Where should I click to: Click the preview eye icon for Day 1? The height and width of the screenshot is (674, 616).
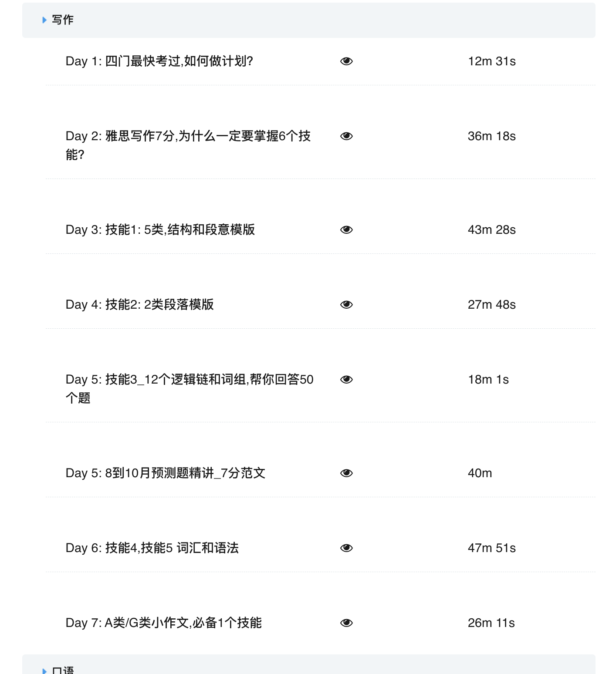(346, 61)
